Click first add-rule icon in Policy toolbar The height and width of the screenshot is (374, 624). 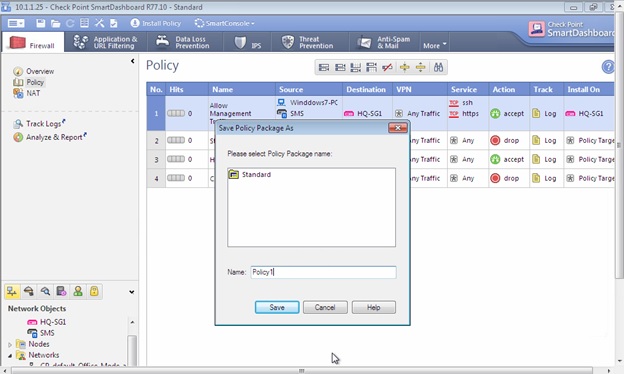coord(324,67)
